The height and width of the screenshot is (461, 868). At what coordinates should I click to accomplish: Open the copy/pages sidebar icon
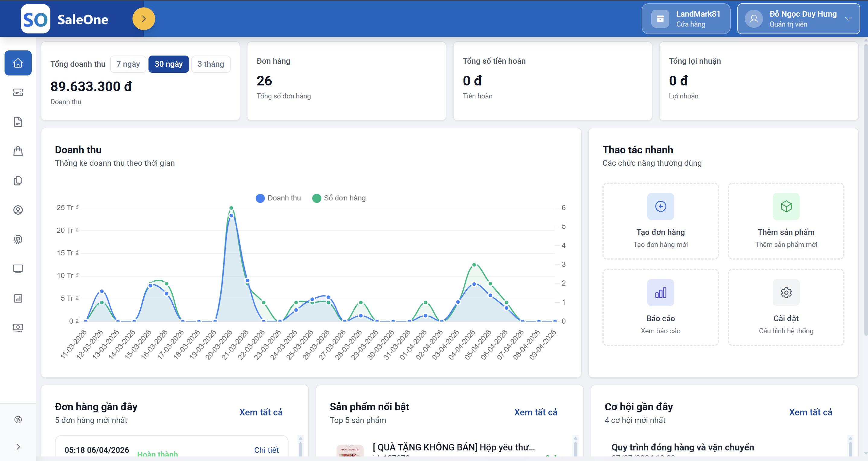point(18,181)
